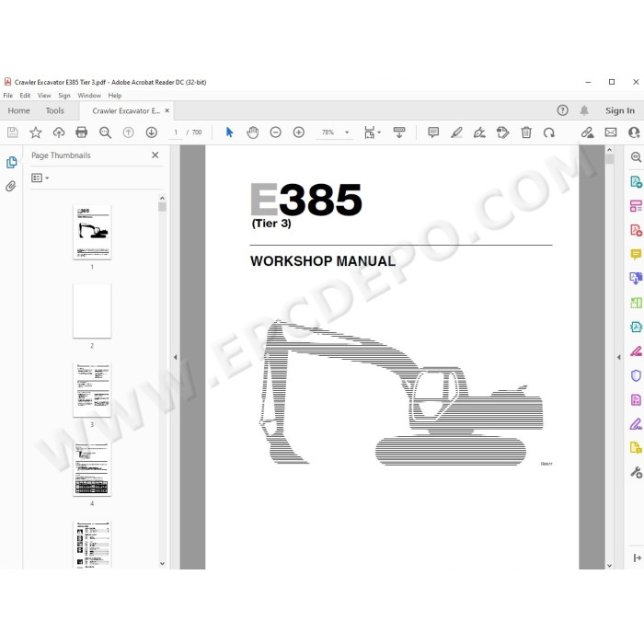Print the document
The image size is (644, 644).
pos(82,132)
